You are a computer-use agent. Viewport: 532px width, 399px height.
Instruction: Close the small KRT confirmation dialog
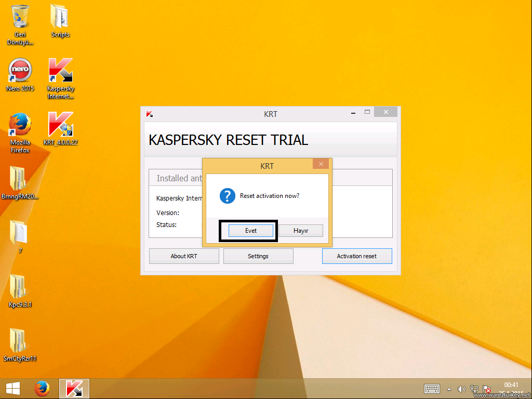pyautogui.click(x=321, y=164)
